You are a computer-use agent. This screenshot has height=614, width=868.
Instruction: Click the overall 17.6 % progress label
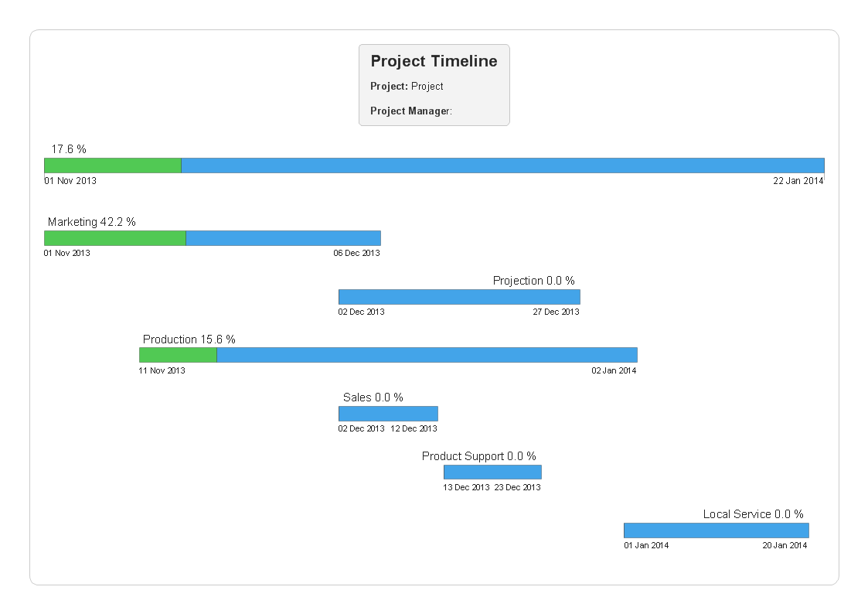69,149
